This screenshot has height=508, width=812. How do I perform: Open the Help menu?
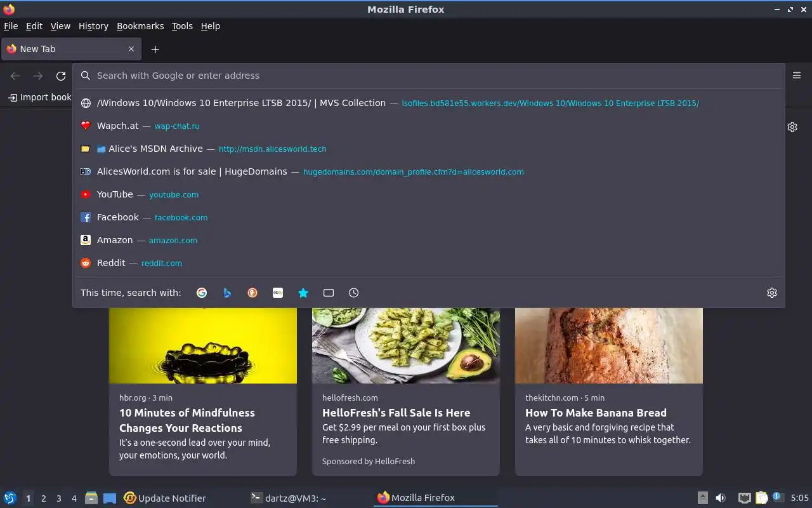(211, 26)
